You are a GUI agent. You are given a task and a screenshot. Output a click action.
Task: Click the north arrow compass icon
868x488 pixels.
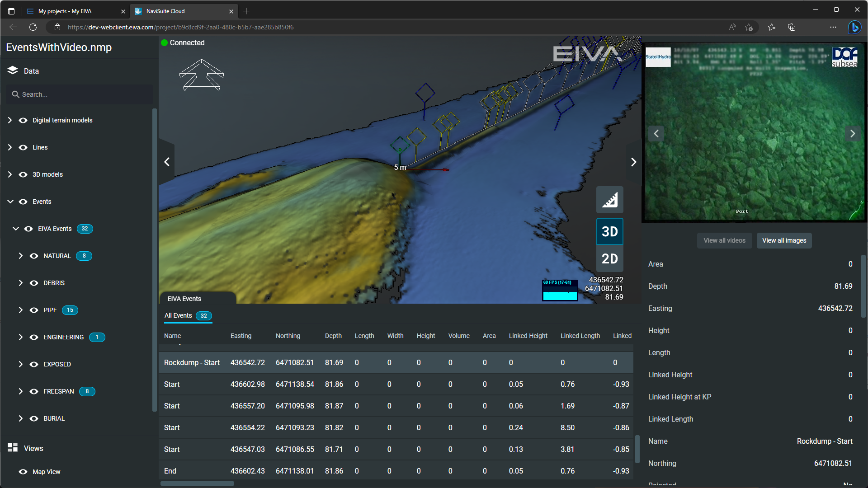[202, 75]
